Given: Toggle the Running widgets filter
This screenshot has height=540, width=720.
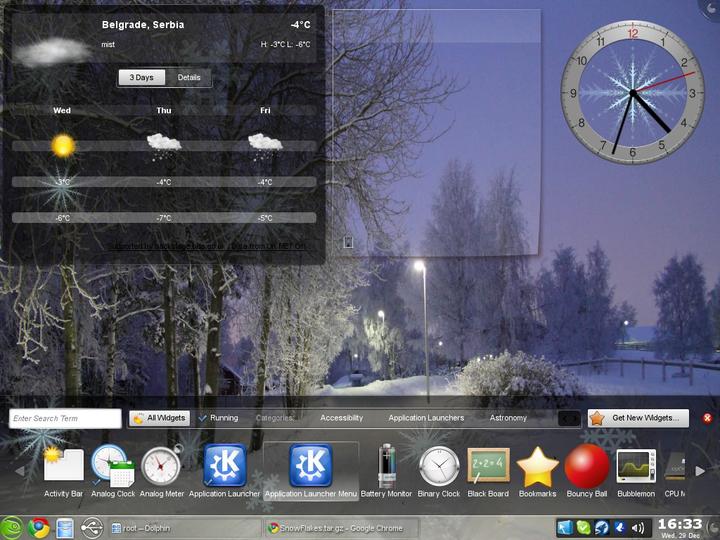Looking at the screenshot, I should pyautogui.click(x=219, y=418).
